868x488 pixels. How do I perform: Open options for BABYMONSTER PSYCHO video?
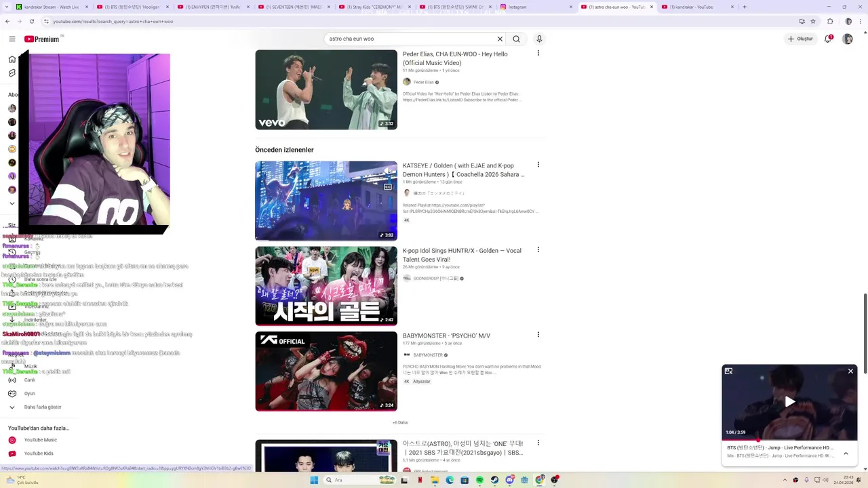click(538, 335)
